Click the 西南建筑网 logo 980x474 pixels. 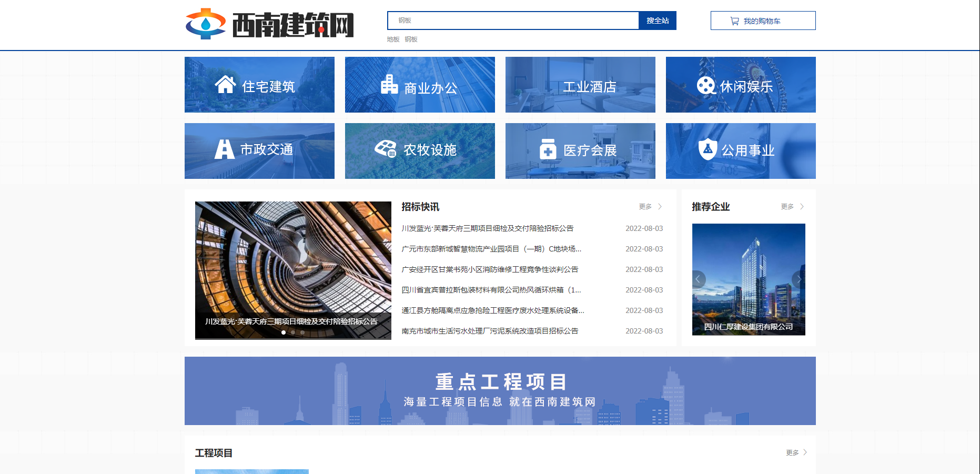(x=270, y=24)
